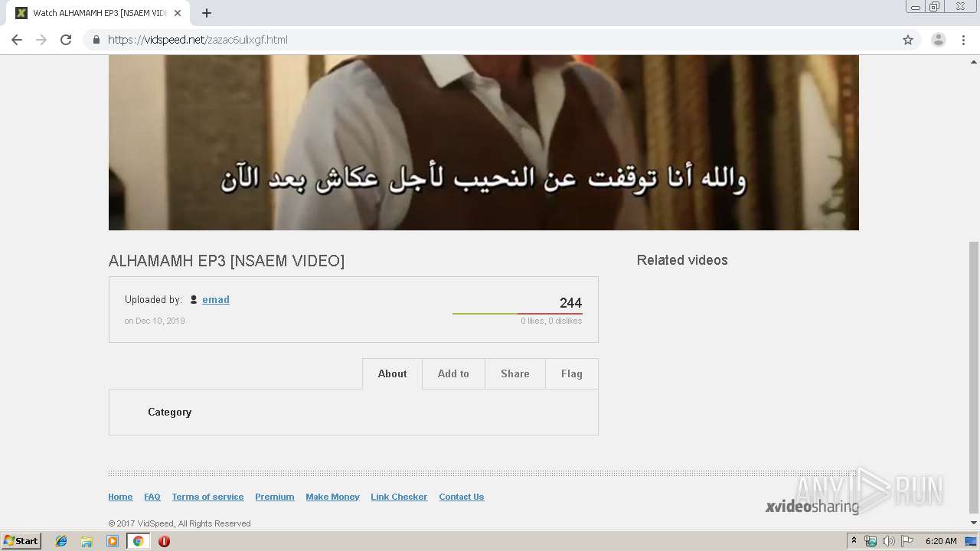
Task: Open the Share tab
Action: (515, 374)
